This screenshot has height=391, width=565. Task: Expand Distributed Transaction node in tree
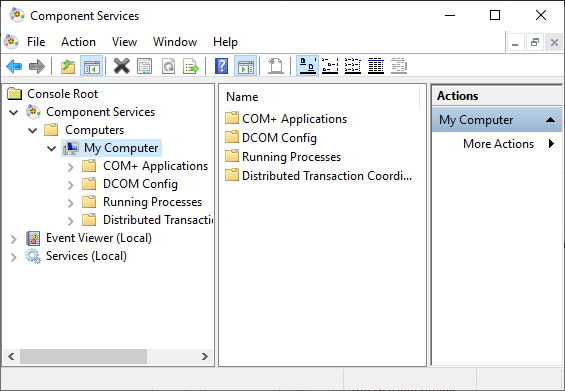pyautogui.click(x=71, y=221)
